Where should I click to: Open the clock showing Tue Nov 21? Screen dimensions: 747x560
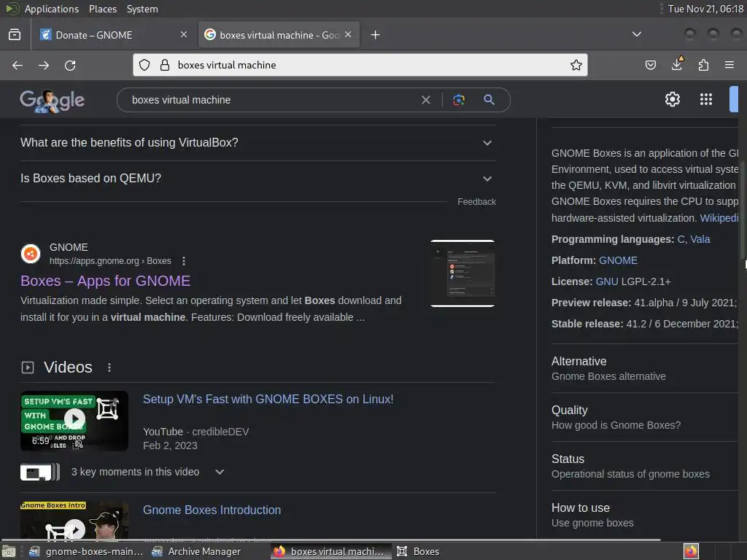pyautogui.click(x=705, y=9)
